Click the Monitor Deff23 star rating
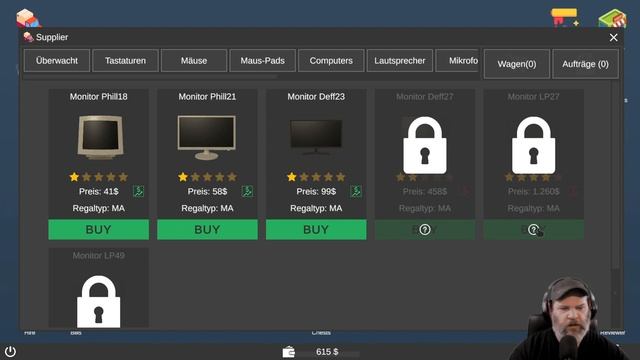This screenshot has width=640, height=360. [316, 177]
